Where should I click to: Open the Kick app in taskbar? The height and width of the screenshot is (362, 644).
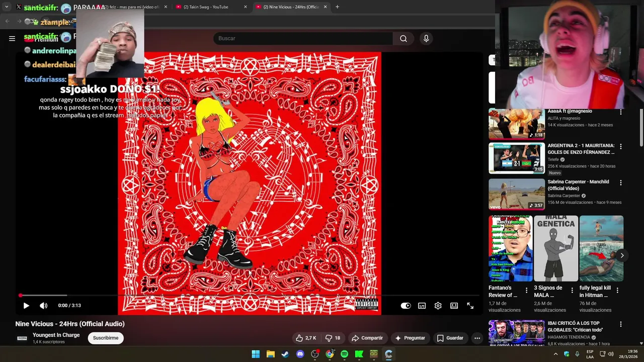359,354
